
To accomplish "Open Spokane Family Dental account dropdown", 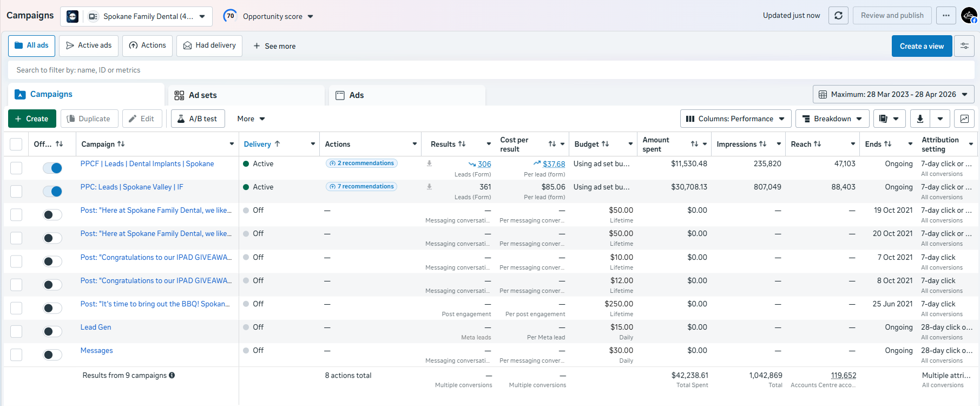I will tap(136, 16).
